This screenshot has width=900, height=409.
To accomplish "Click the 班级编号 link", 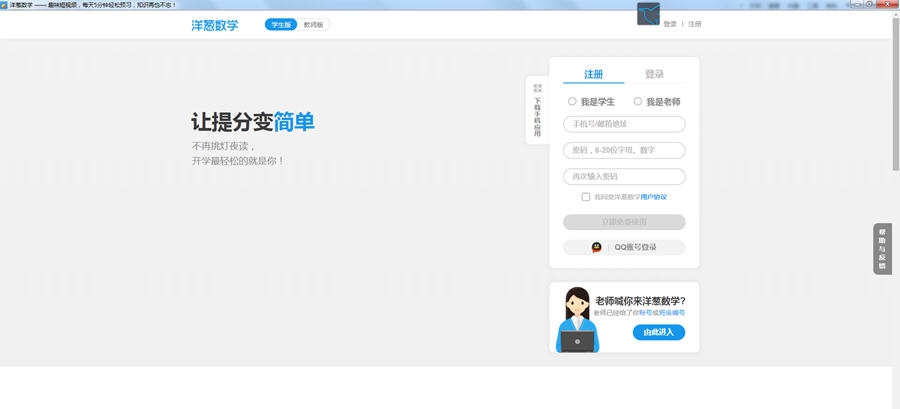I will 671,313.
